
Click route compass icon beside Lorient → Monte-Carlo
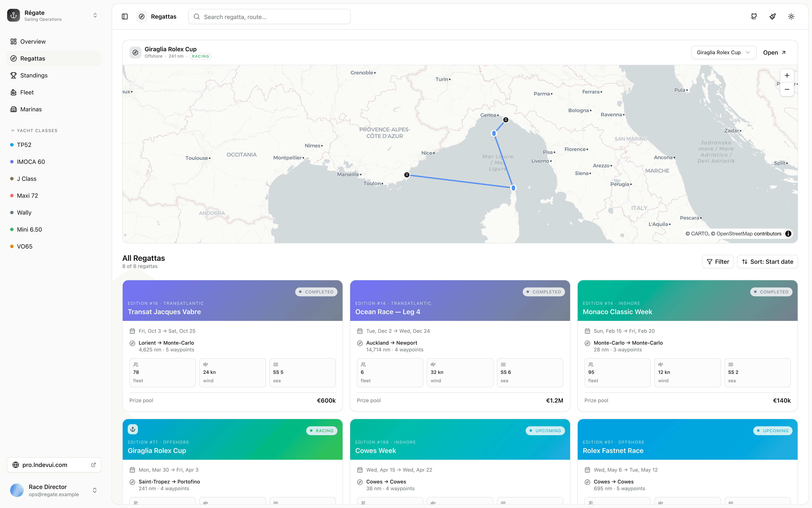132,343
